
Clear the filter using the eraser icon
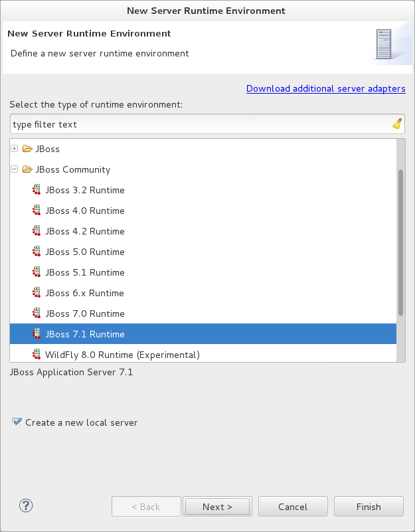click(x=396, y=123)
